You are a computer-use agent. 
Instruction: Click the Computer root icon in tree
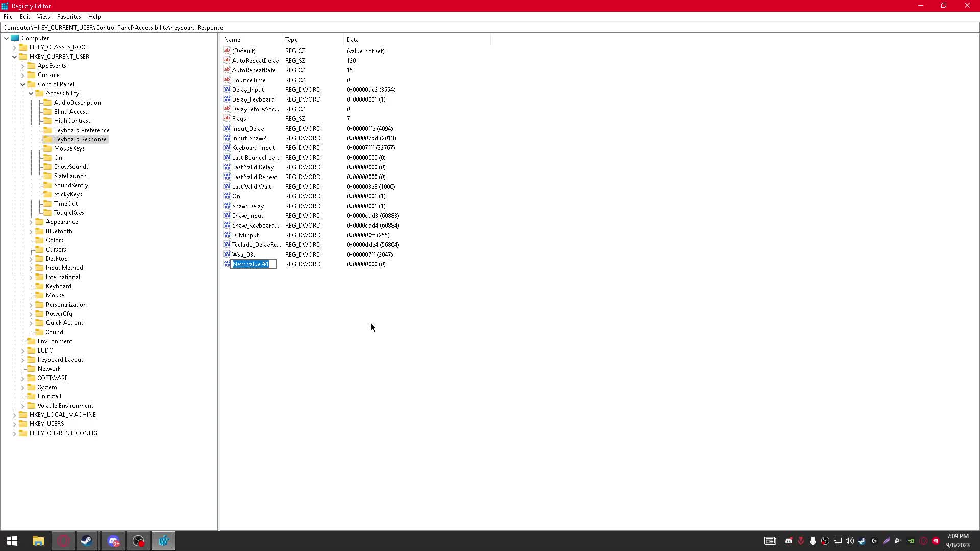(15, 38)
